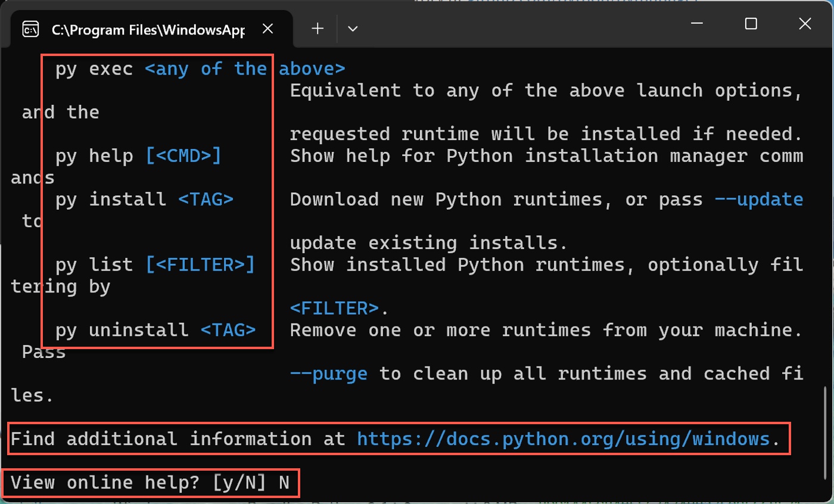Viewport: 834px width, 504px height.
Task: Minimize the terminal window
Action: [x=698, y=24]
